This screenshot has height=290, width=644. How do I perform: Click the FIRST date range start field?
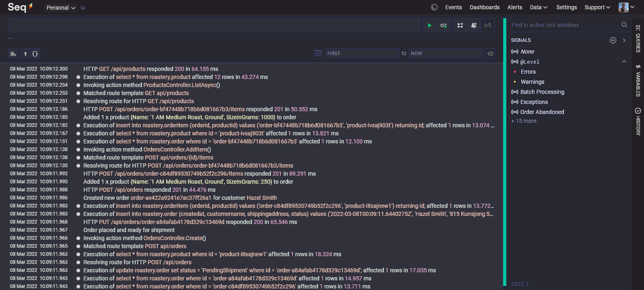(x=362, y=54)
